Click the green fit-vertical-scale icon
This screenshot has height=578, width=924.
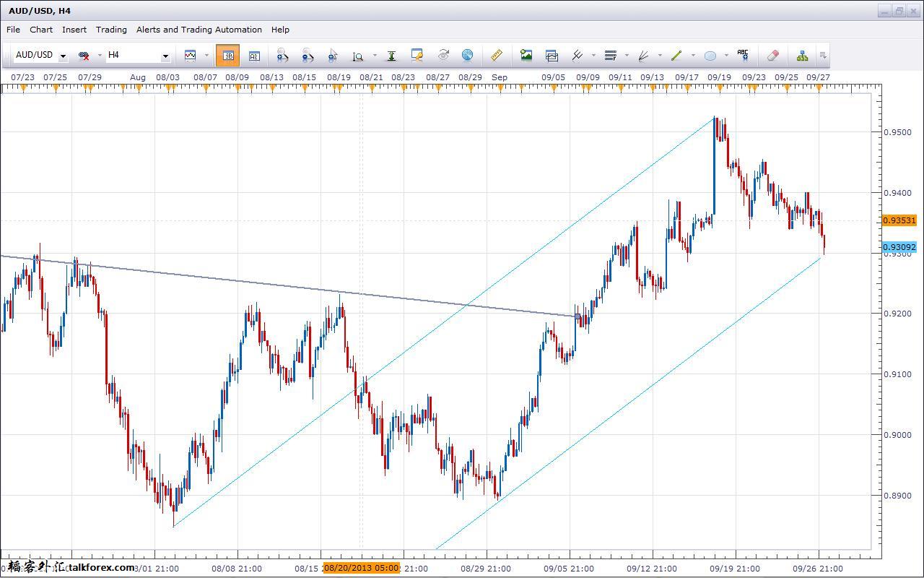point(391,56)
